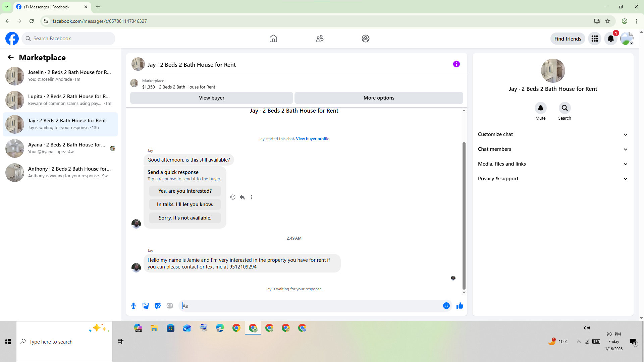Screen dimensions: 644x362
Task: Open the Lupita conversation
Action: 60,100
